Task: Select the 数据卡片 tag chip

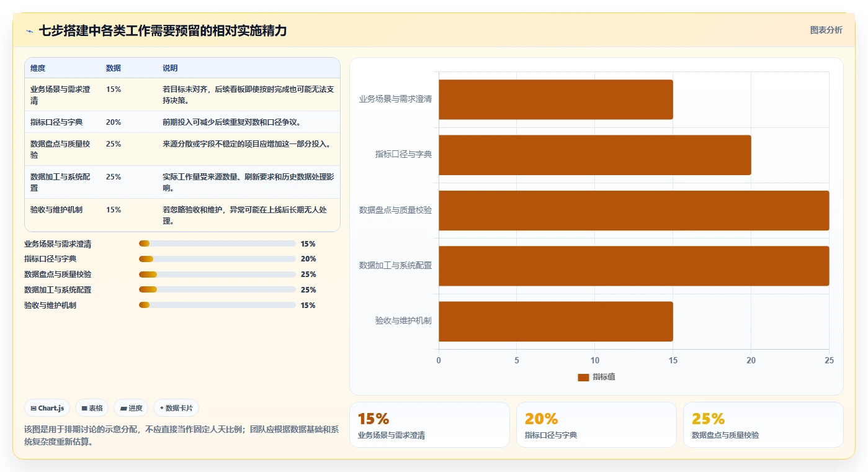Action: click(x=176, y=408)
